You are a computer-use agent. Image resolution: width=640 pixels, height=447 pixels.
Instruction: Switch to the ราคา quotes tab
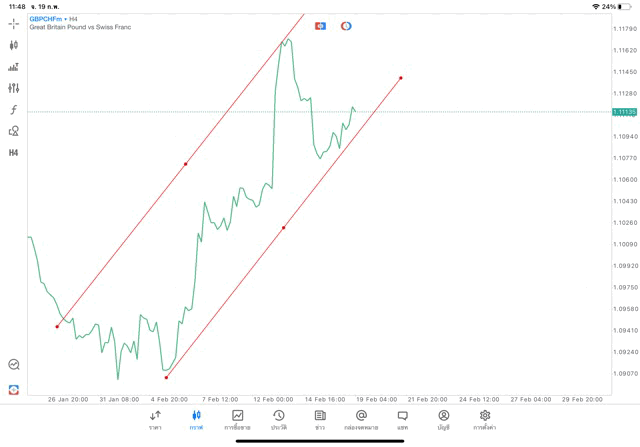pyautogui.click(x=155, y=419)
